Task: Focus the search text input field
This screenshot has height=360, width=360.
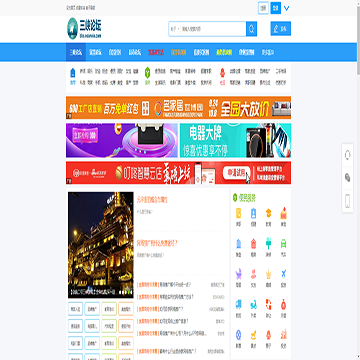Action: pyautogui.click(x=213, y=29)
